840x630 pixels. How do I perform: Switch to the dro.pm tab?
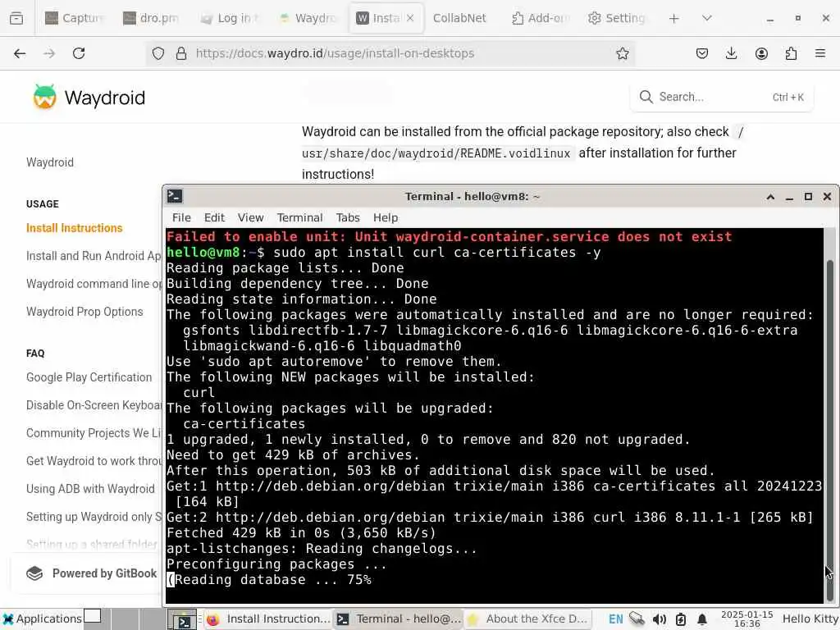tap(152, 18)
